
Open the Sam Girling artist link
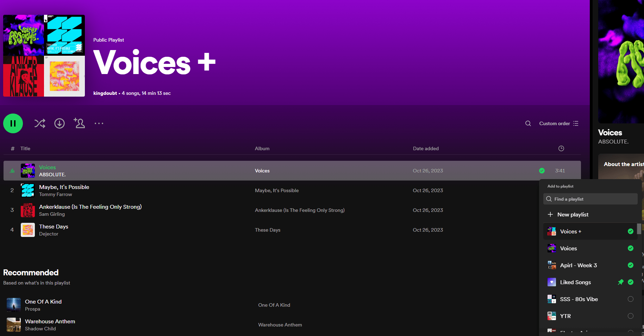click(52, 214)
